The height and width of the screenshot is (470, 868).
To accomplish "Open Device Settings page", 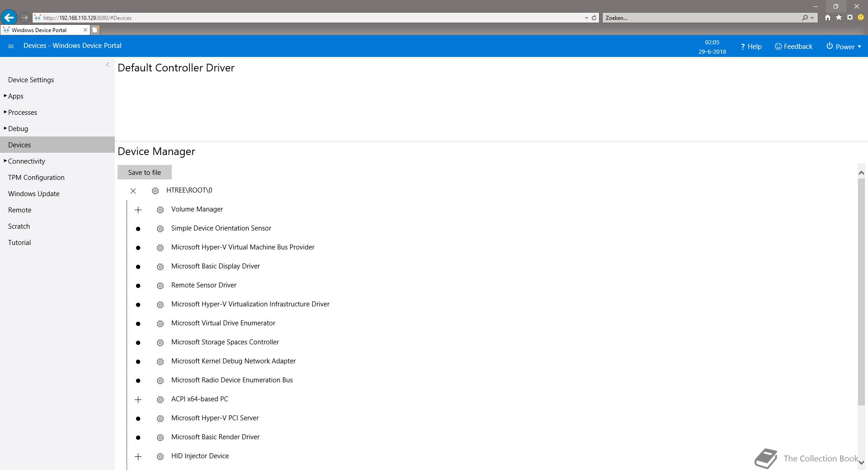I will [31, 80].
